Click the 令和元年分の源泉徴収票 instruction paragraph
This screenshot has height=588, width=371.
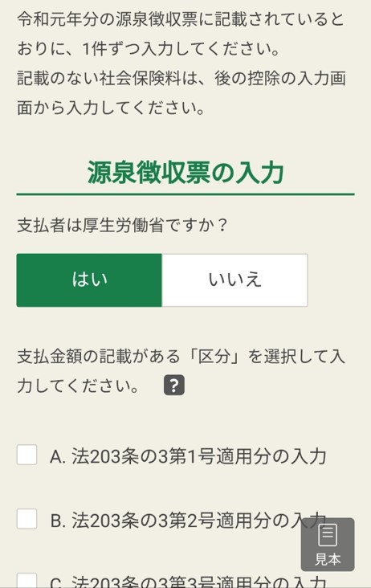pos(180,34)
